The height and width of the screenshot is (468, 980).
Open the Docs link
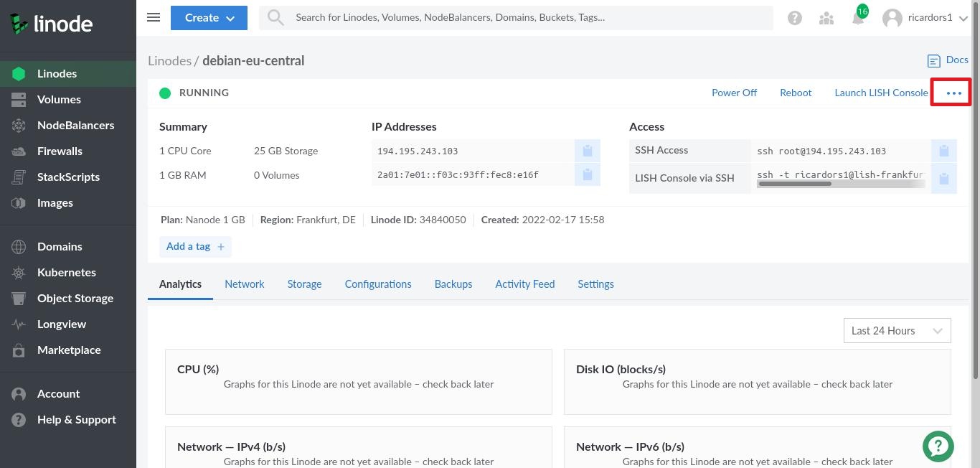[x=957, y=60]
